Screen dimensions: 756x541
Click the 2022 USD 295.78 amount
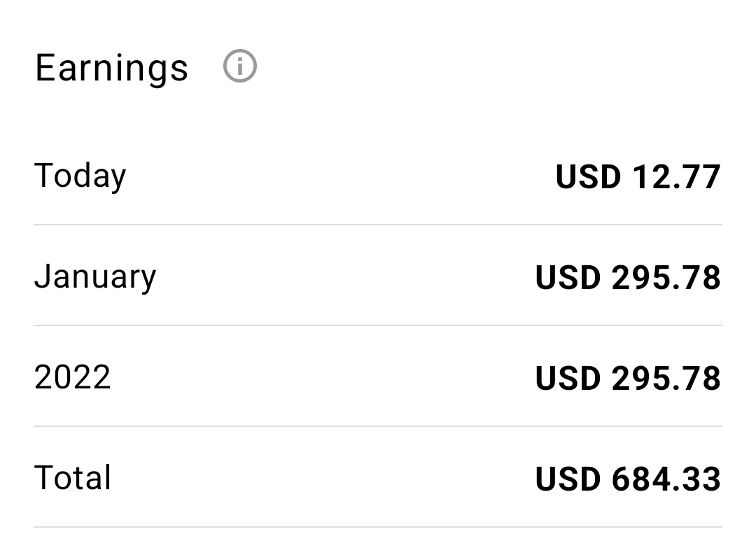(628, 379)
